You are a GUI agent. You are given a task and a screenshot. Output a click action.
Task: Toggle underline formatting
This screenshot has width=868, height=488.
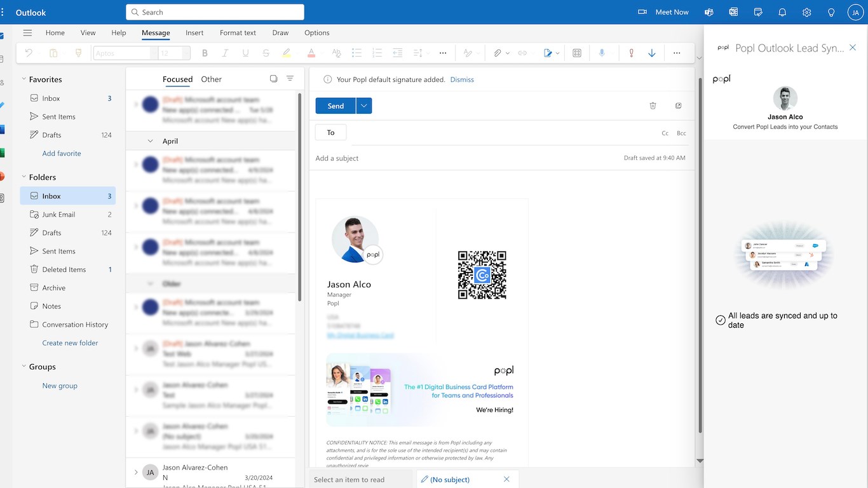pos(245,53)
